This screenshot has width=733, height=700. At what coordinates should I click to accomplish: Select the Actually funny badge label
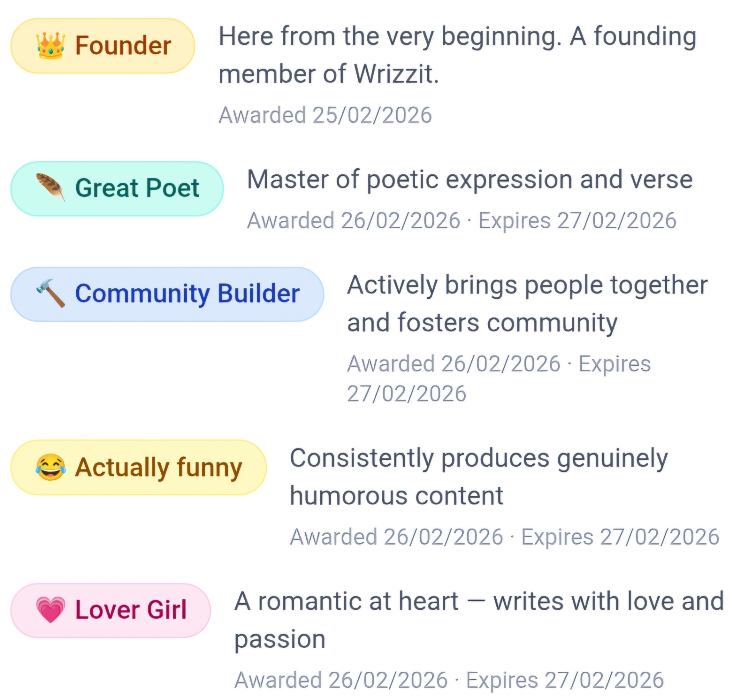click(158, 468)
